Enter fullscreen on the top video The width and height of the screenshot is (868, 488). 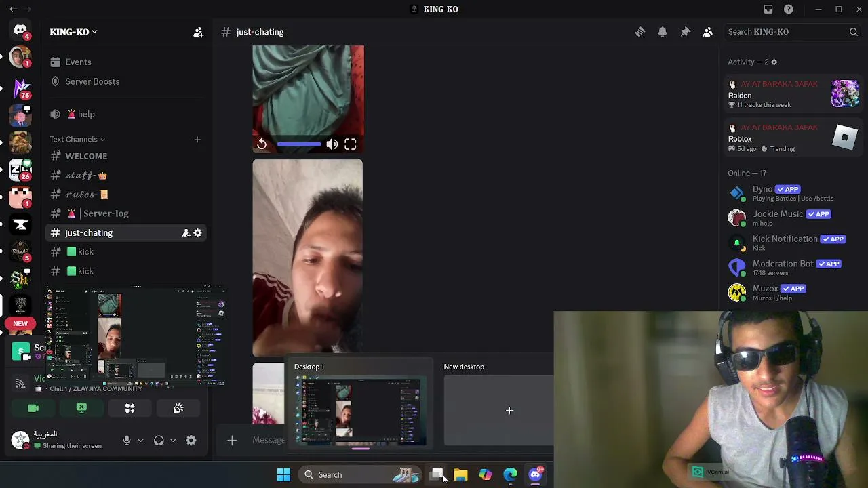pos(350,144)
